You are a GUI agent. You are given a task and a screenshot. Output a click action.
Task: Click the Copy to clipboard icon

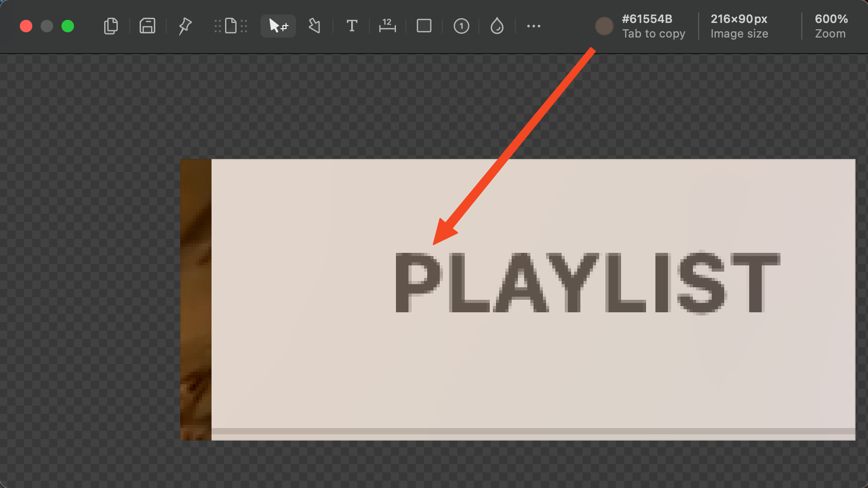[x=110, y=26]
